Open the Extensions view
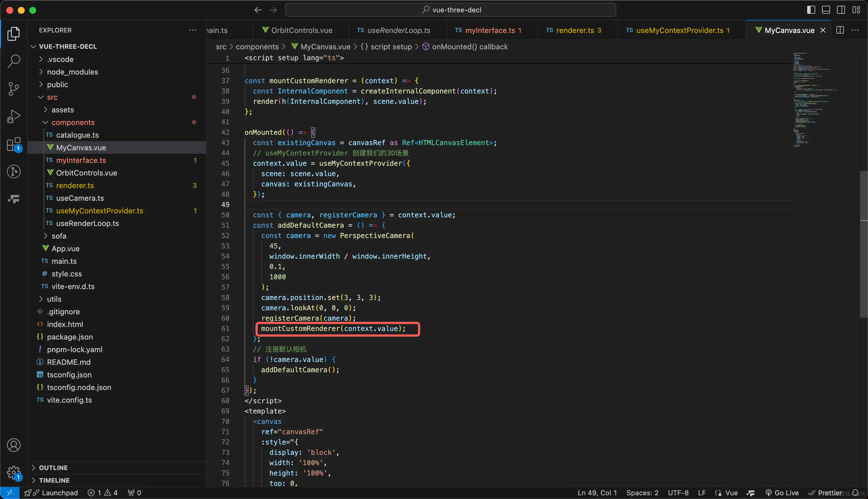 (x=14, y=144)
